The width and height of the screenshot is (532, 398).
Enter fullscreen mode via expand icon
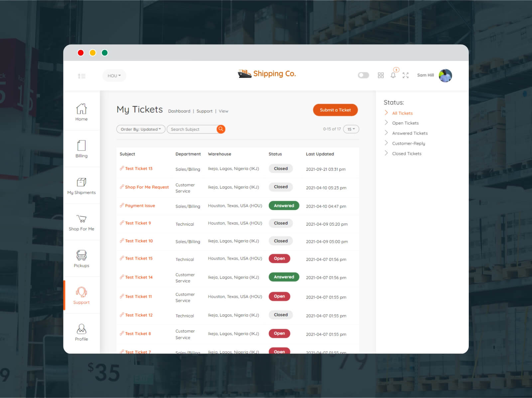[x=405, y=76]
